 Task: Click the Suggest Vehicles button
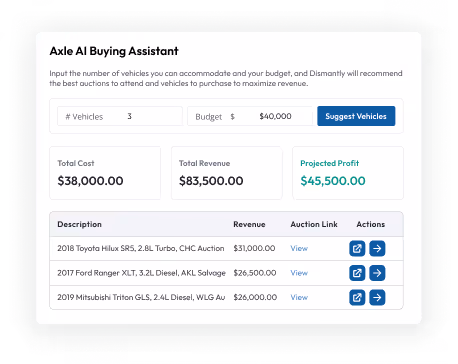[x=356, y=116]
